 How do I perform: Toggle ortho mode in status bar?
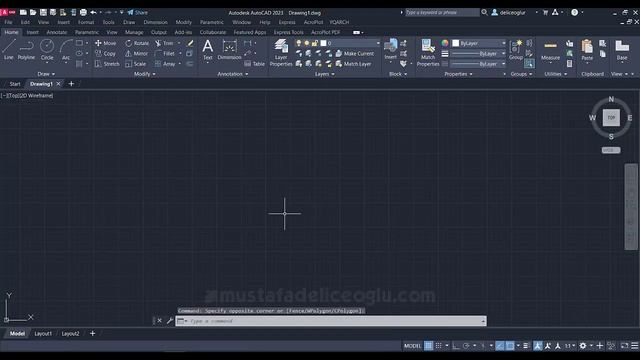tap(456, 346)
